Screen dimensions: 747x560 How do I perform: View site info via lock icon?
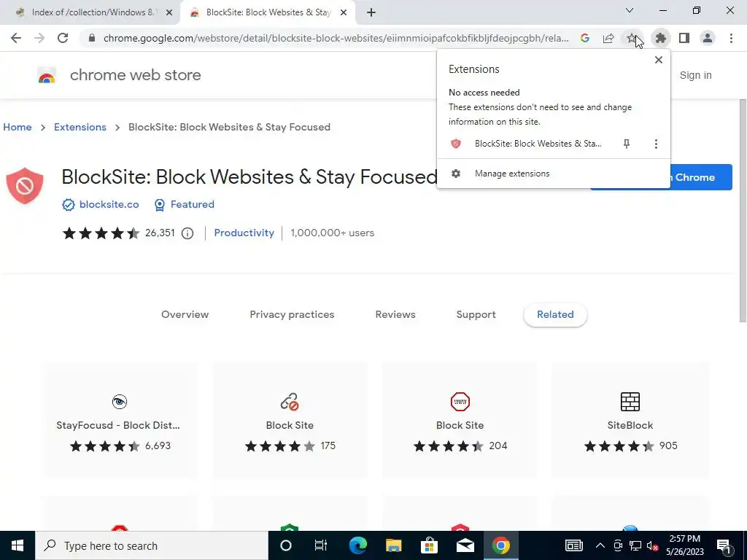(x=92, y=38)
